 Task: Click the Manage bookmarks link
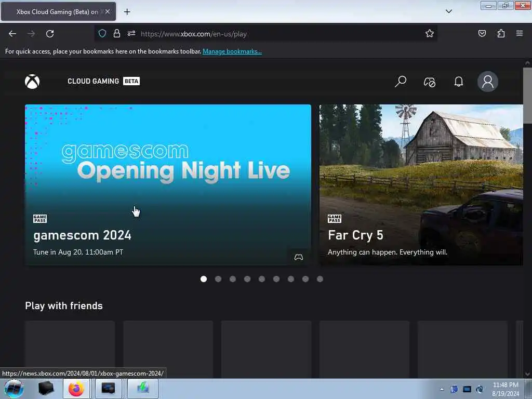[x=232, y=51]
